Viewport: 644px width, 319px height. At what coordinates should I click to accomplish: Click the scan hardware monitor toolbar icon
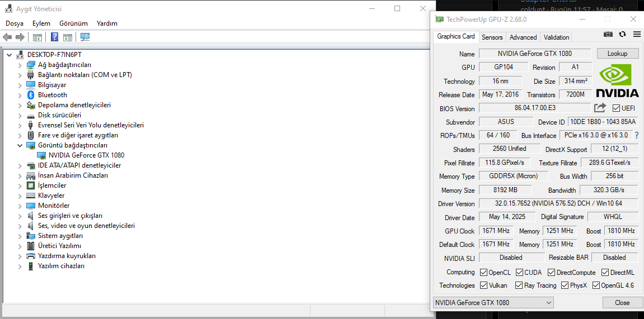[x=85, y=37]
